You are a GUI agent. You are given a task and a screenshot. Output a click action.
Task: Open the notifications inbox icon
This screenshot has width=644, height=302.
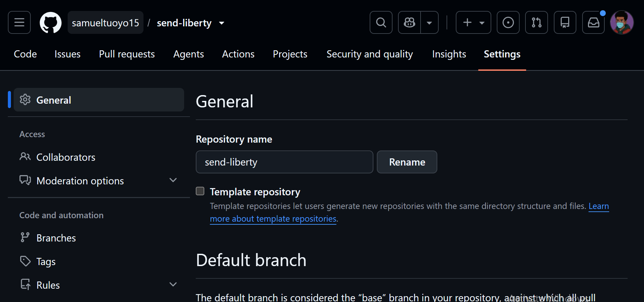point(593,23)
